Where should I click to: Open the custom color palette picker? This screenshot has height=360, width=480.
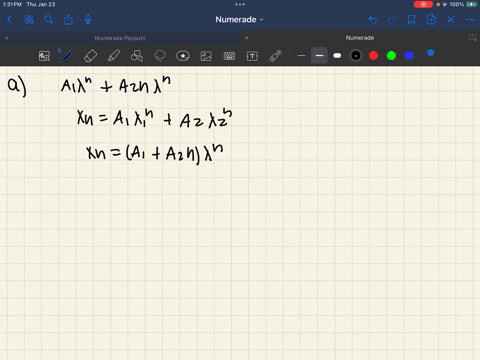[428, 55]
